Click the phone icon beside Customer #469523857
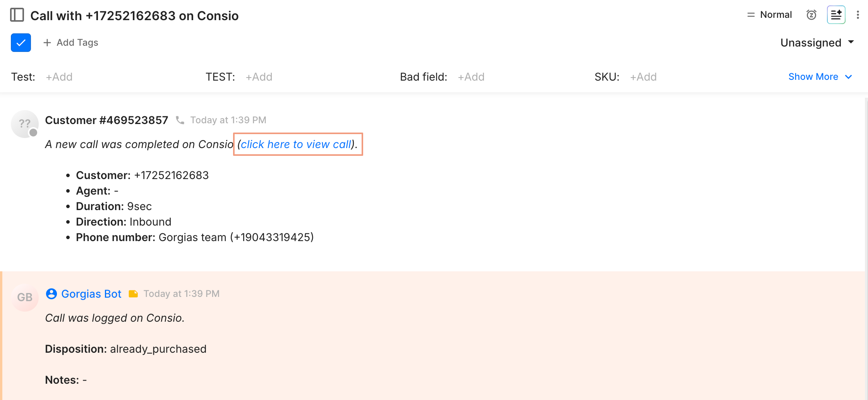 180,120
